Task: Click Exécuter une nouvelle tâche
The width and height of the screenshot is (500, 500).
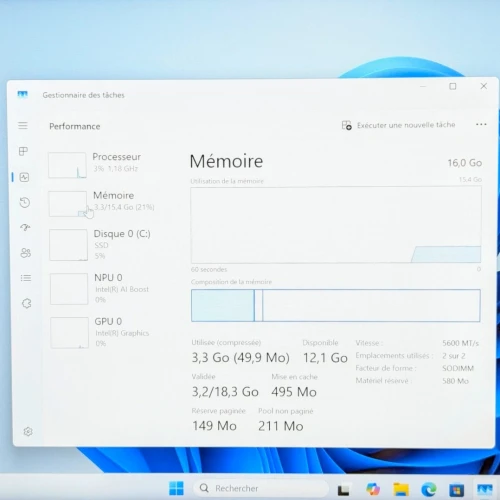Action: (x=399, y=125)
